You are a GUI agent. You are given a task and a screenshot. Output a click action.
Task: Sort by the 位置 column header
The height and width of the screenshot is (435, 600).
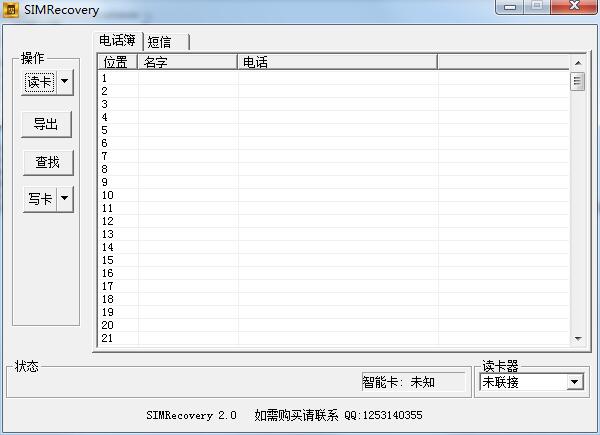coord(117,62)
